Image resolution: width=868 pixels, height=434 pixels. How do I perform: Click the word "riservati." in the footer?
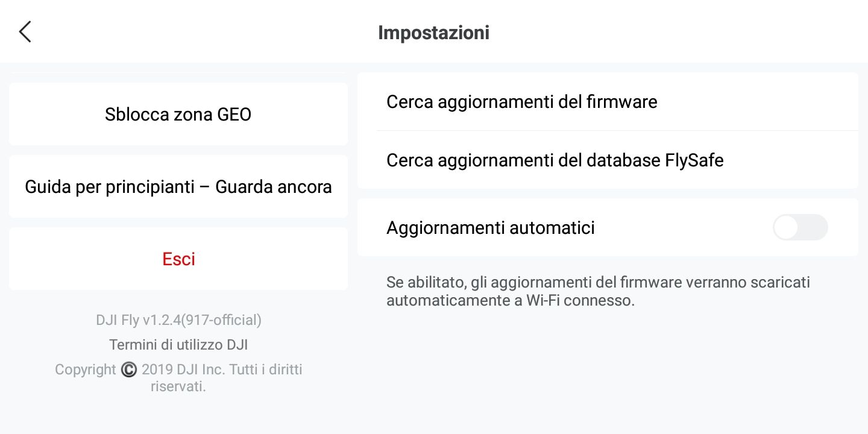pyautogui.click(x=178, y=386)
